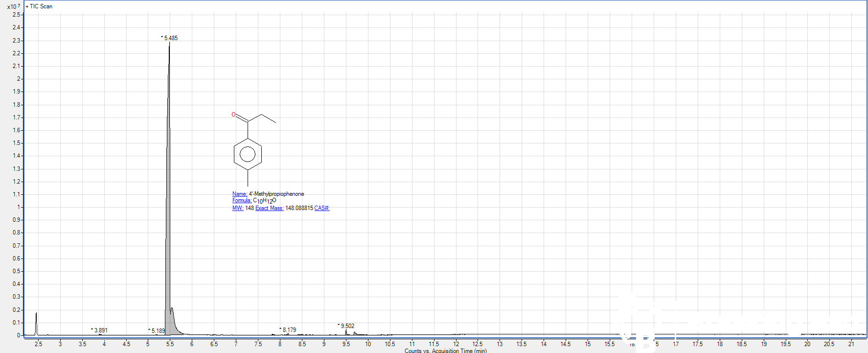Click the Exact Mass: link
This screenshot has width=868, height=353.
coord(269,208)
